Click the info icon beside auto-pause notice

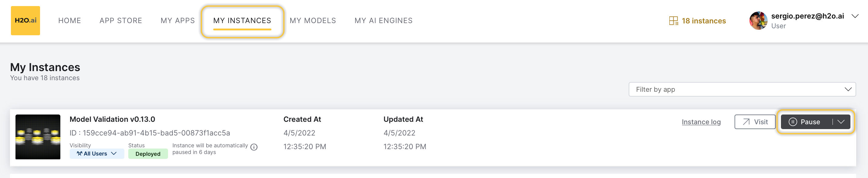pos(254,147)
